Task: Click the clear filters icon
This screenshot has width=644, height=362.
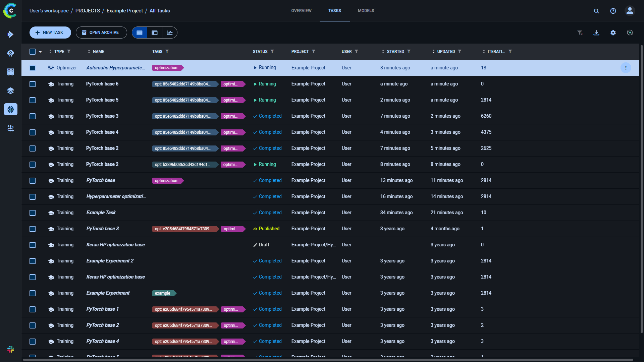Action: [580, 33]
